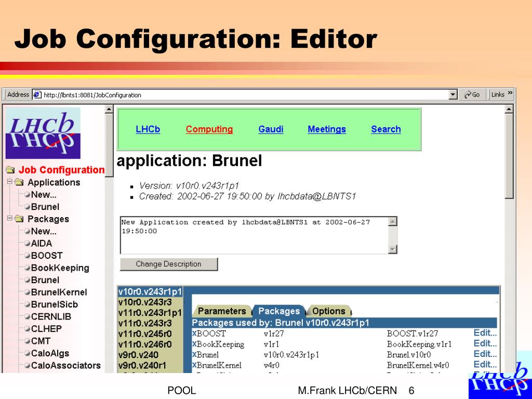This screenshot has width=532, height=399.
Task: Select Job Configuration tree root
Action: click(61, 170)
